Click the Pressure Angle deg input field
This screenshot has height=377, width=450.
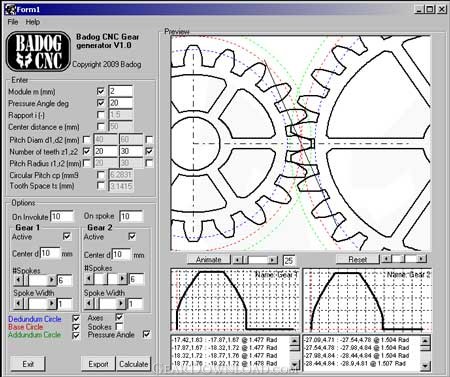(120, 103)
